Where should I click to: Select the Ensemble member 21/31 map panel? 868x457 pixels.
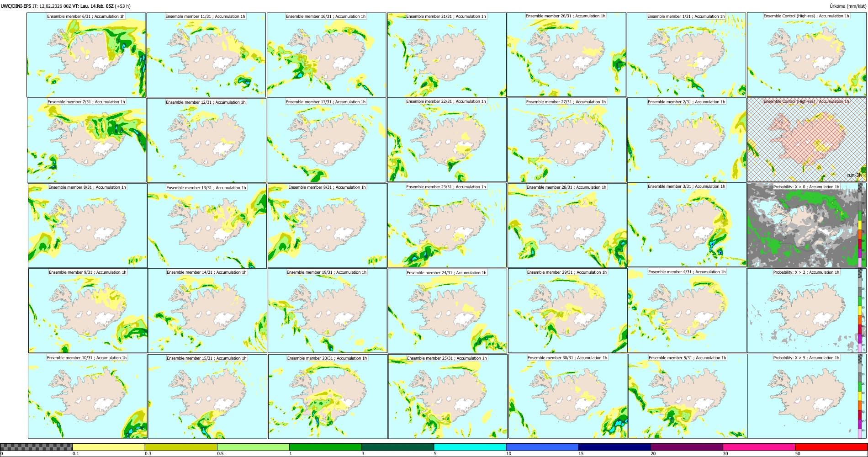(x=447, y=55)
